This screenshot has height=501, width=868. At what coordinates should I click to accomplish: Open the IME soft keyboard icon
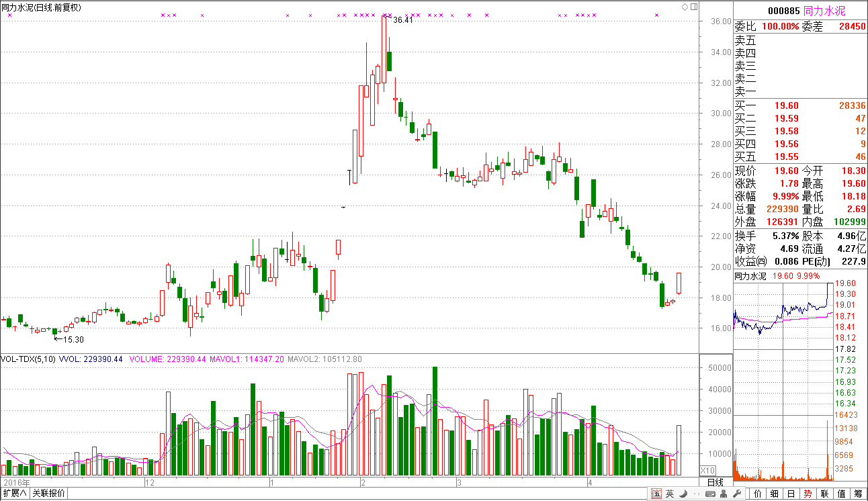(x=709, y=494)
